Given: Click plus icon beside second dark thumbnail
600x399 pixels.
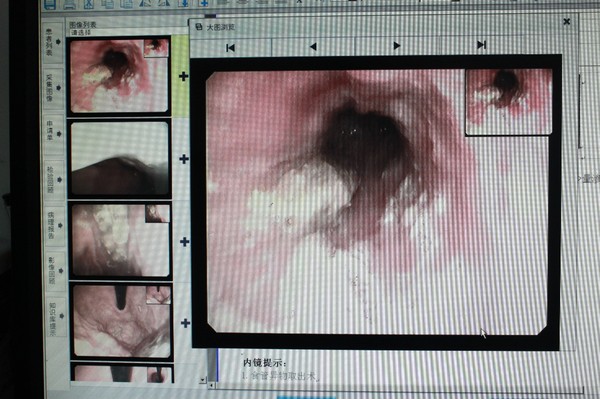Looking at the screenshot, I should 184,159.
